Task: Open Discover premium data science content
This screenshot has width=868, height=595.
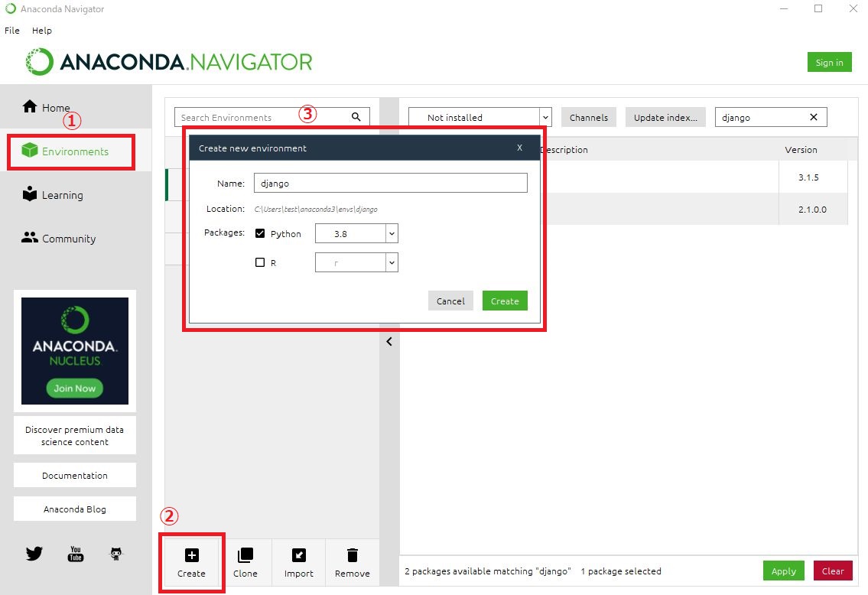Action: [75, 436]
